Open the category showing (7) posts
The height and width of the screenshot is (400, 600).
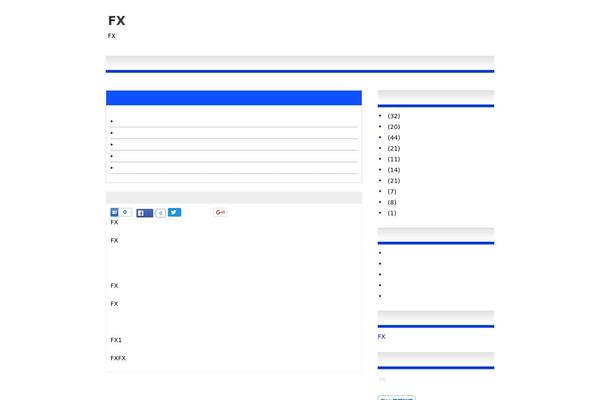tap(392, 191)
